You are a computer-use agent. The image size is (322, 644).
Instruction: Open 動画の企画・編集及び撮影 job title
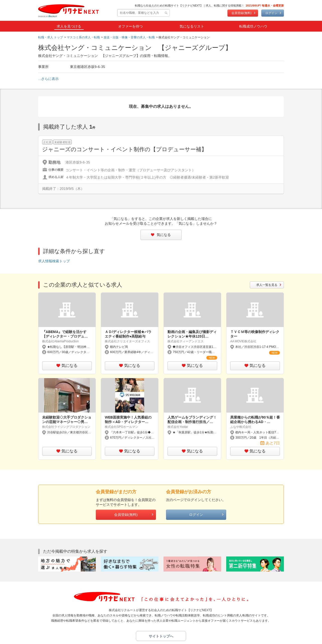click(192, 334)
